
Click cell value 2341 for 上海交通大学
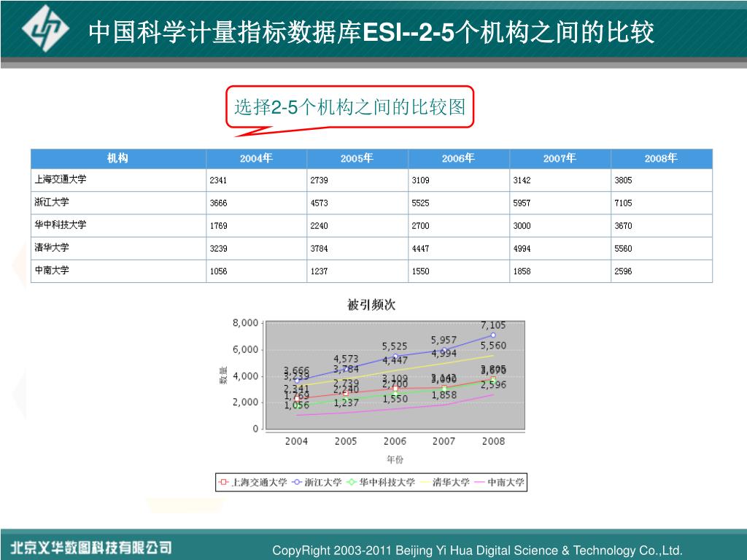click(x=218, y=181)
